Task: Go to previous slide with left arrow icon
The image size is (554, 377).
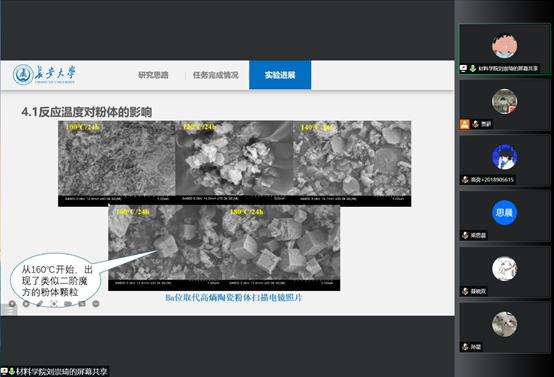Action: point(12,304)
